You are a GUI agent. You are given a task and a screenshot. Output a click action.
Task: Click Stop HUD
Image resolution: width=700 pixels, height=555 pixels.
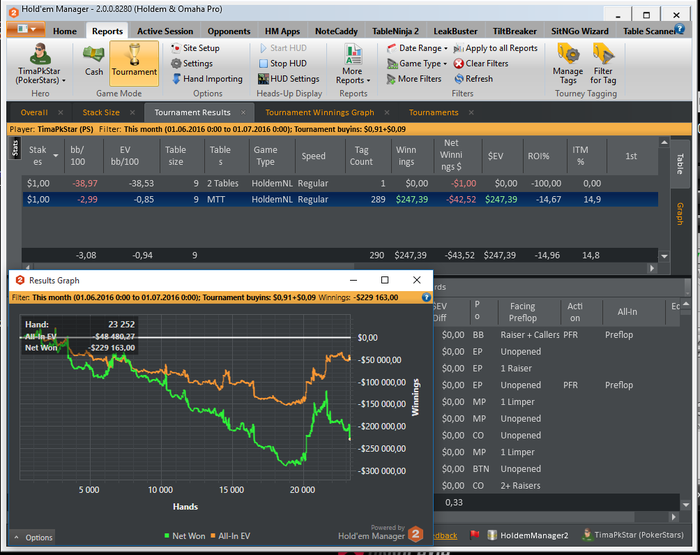tap(283, 63)
